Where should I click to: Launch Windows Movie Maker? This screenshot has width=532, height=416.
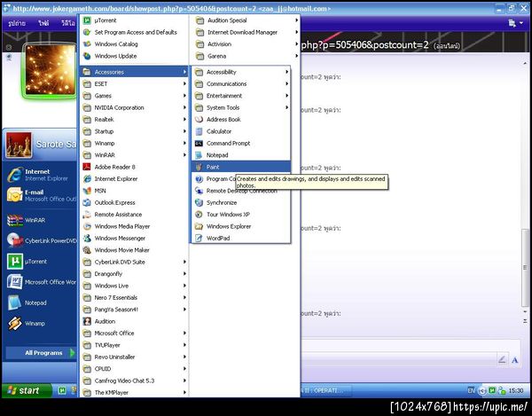pyautogui.click(x=134, y=250)
